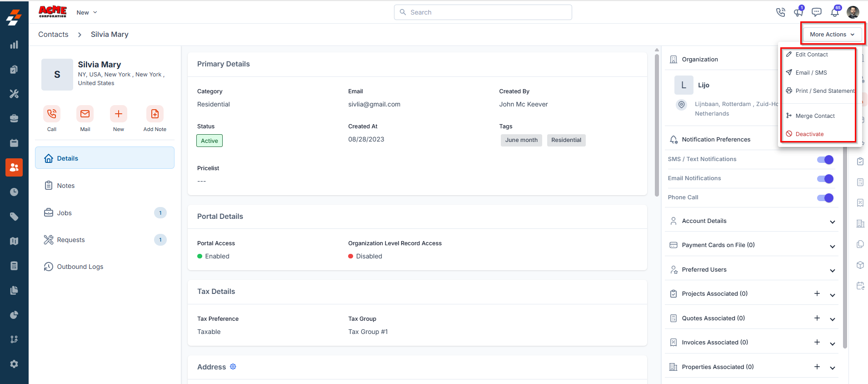Switch to the Notes tab

point(105,186)
